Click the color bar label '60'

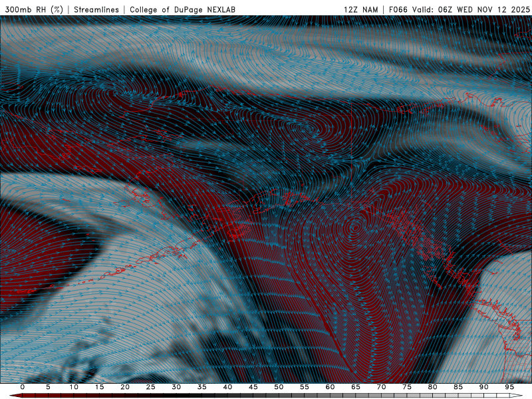point(330,387)
